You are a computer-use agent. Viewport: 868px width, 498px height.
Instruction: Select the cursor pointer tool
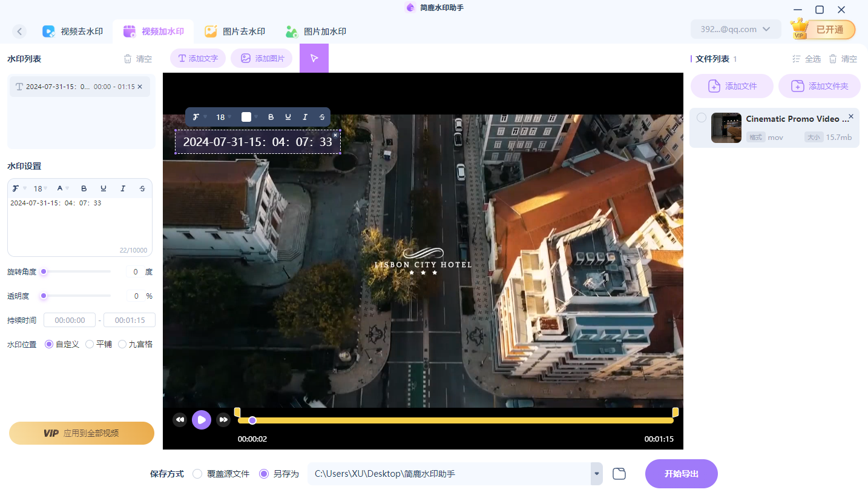[x=314, y=58]
